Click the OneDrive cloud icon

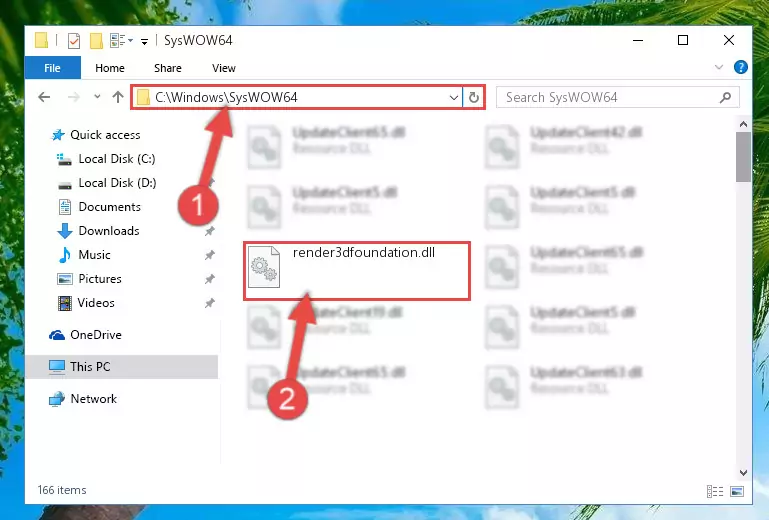click(x=57, y=335)
